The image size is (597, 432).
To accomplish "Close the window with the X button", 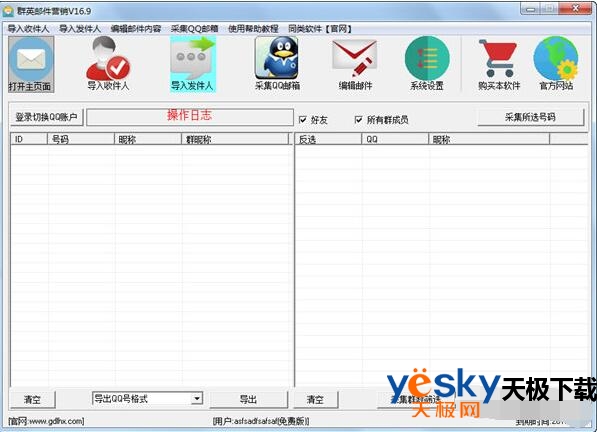I will click(x=576, y=9).
